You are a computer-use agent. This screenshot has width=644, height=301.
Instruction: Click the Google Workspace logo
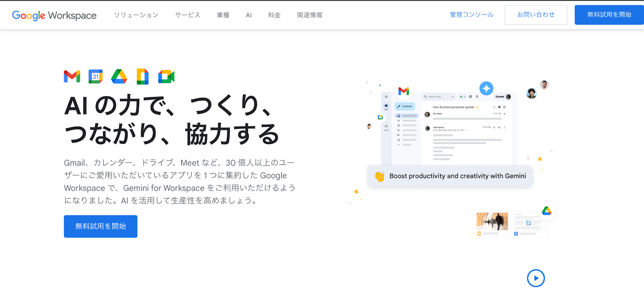pyautogui.click(x=54, y=15)
